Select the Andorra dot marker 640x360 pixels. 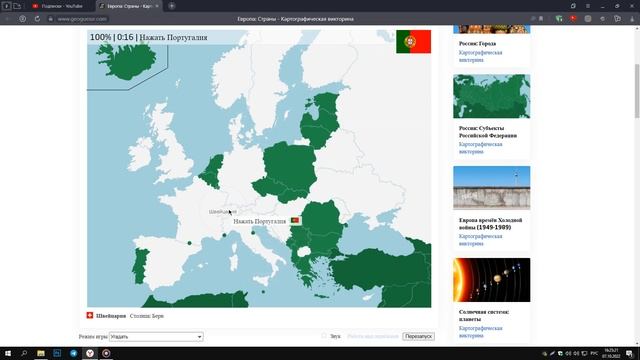tap(189, 243)
